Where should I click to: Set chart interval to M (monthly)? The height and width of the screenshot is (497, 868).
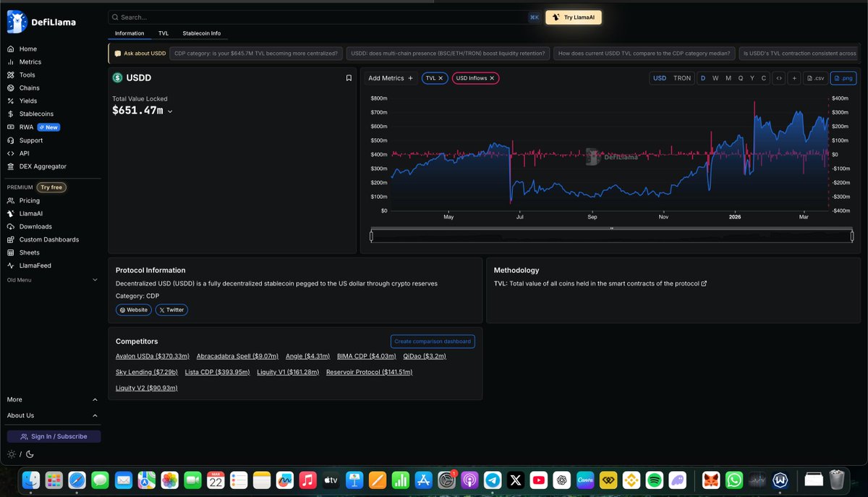pyautogui.click(x=728, y=78)
